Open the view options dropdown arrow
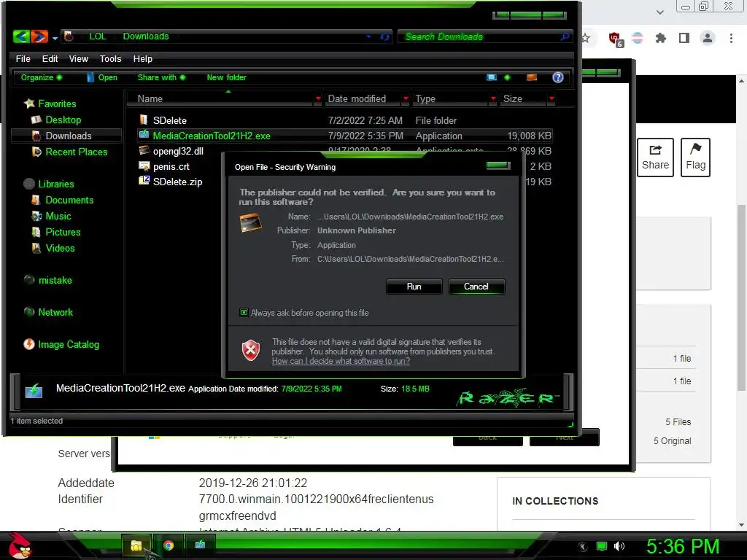This screenshot has width=747, height=560. [x=507, y=77]
